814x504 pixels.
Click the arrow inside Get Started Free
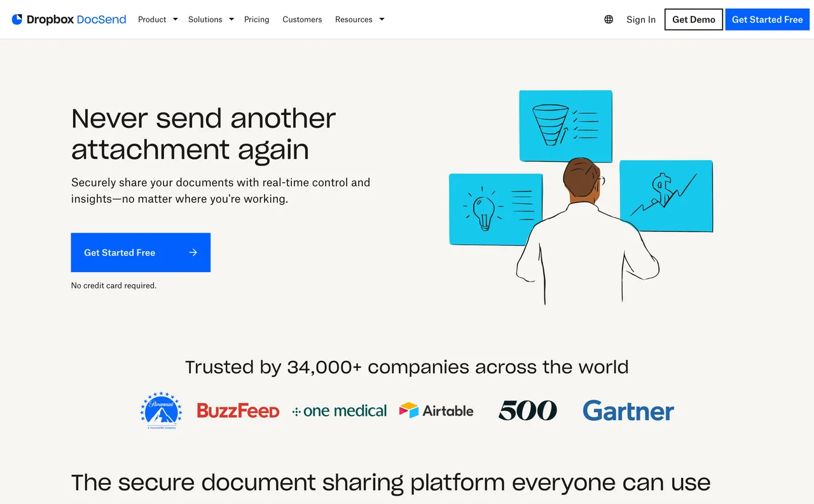pyautogui.click(x=193, y=252)
